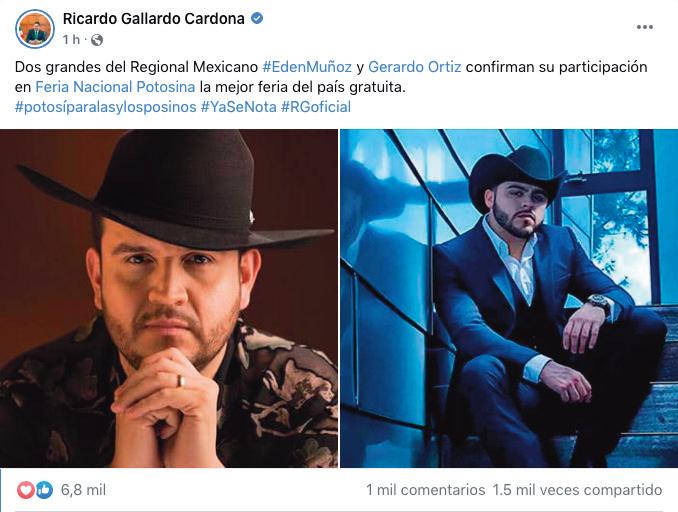Click the heart love reaction icon
Viewport: 678px width, 512px height.
click(26, 490)
